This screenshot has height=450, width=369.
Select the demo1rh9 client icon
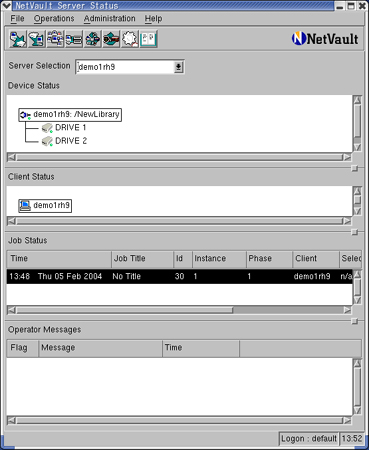[x=45, y=205]
